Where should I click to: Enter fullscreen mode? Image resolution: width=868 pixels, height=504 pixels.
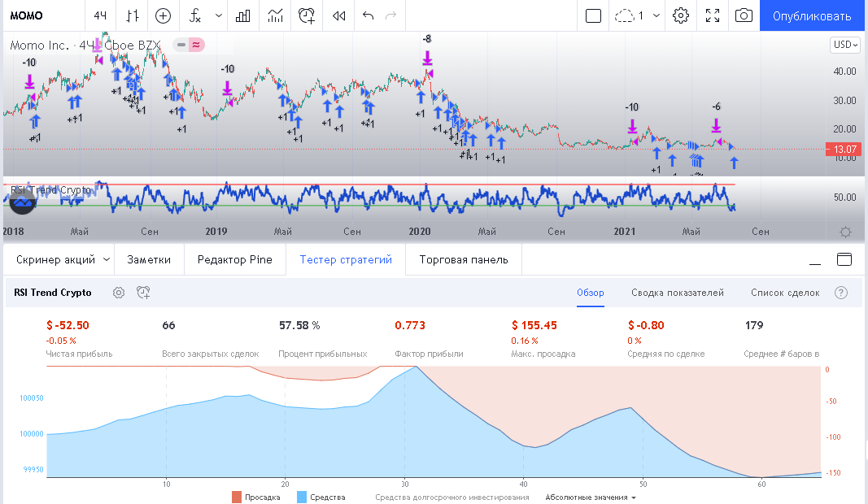713,15
